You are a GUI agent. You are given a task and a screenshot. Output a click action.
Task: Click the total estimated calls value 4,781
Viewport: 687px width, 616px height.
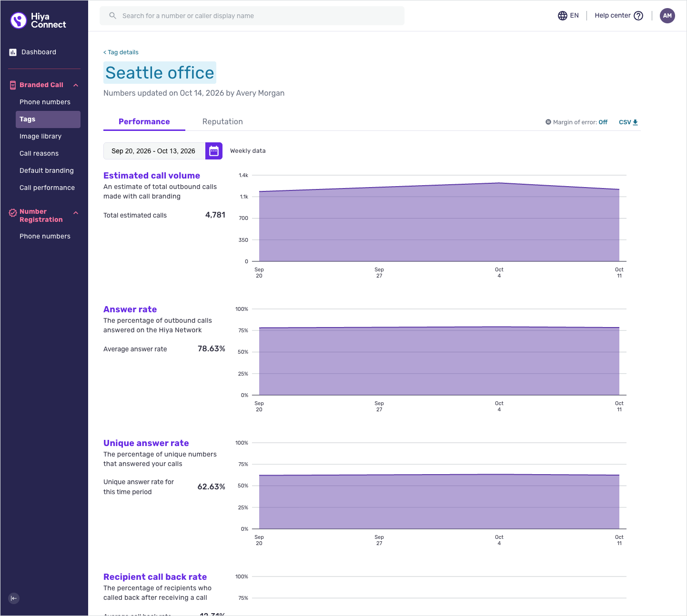[215, 215]
